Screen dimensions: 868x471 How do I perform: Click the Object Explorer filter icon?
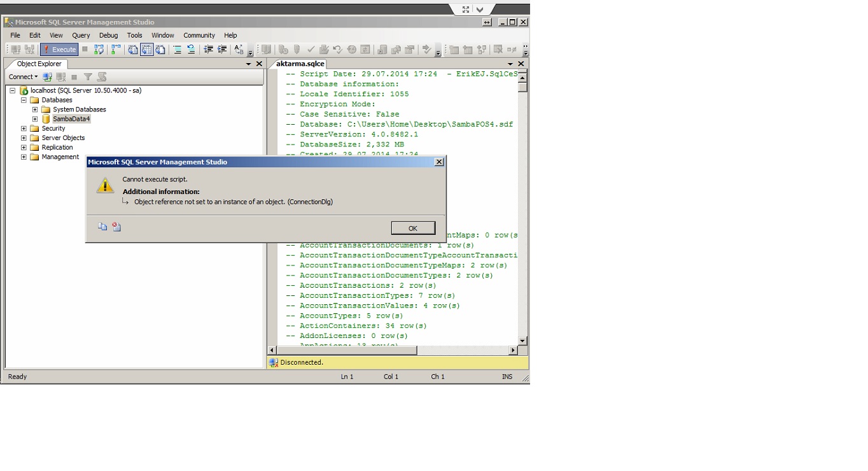[x=88, y=77]
